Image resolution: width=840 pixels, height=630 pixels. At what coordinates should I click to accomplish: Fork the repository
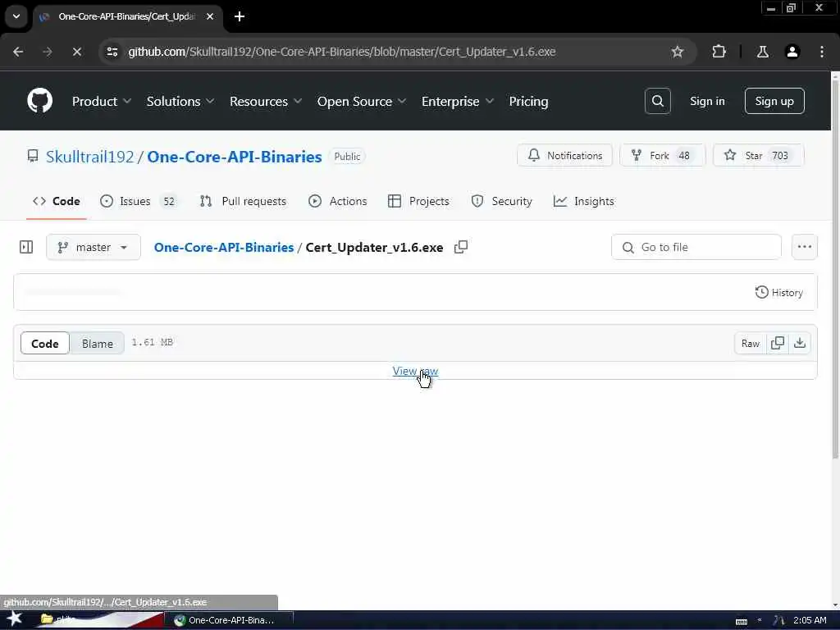[663, 155]
